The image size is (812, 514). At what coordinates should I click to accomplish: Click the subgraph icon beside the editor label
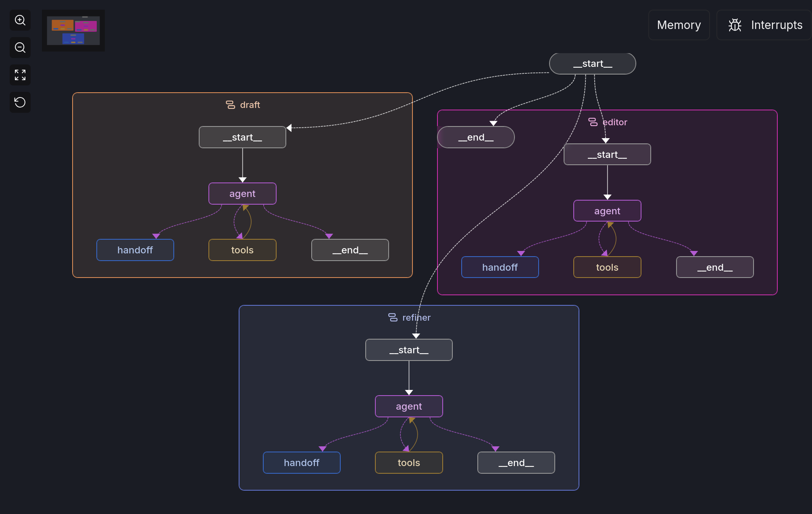pyautogui.click(x=593, y=122)
